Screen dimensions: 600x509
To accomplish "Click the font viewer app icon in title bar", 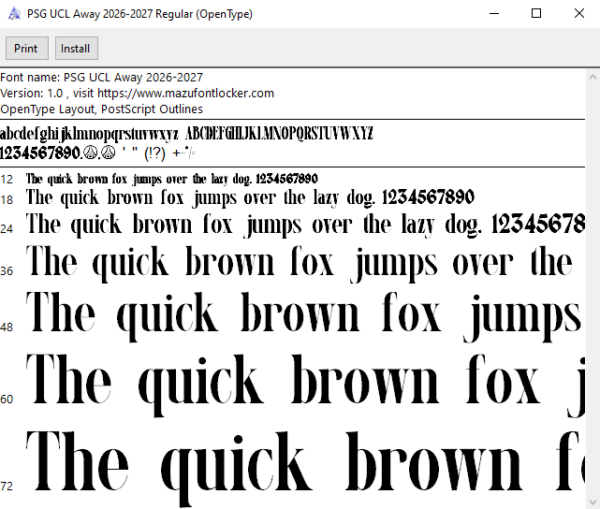I will (x=14, y=14).
